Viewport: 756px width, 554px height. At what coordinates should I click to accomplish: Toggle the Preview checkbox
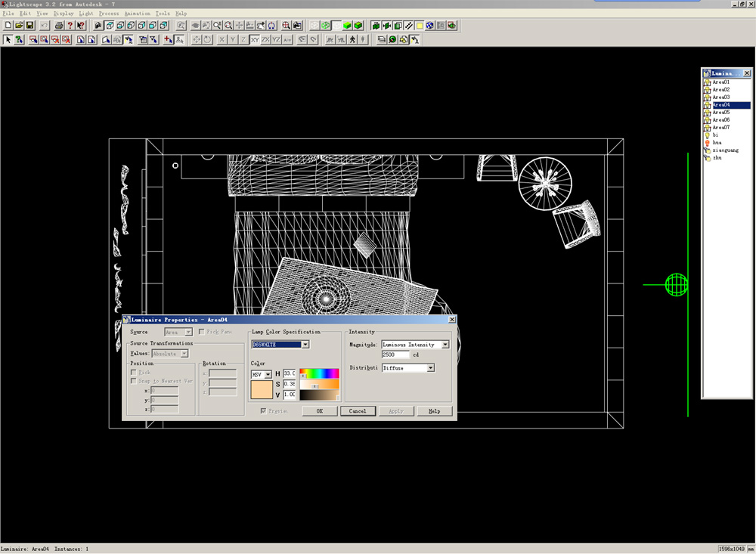click(x=263, y=411)
